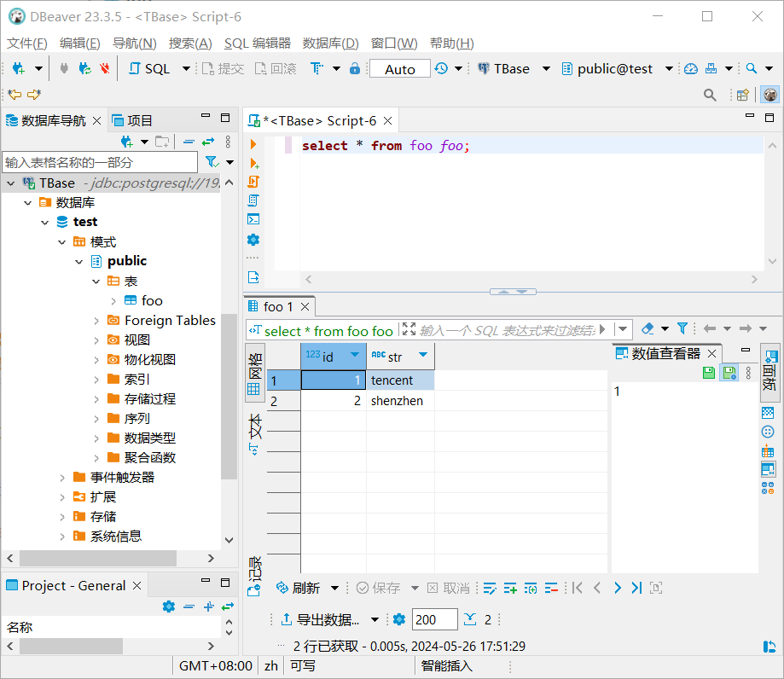784x679 pixels.
Task: Open SQL console output icon
Action: tap(253, 219)
